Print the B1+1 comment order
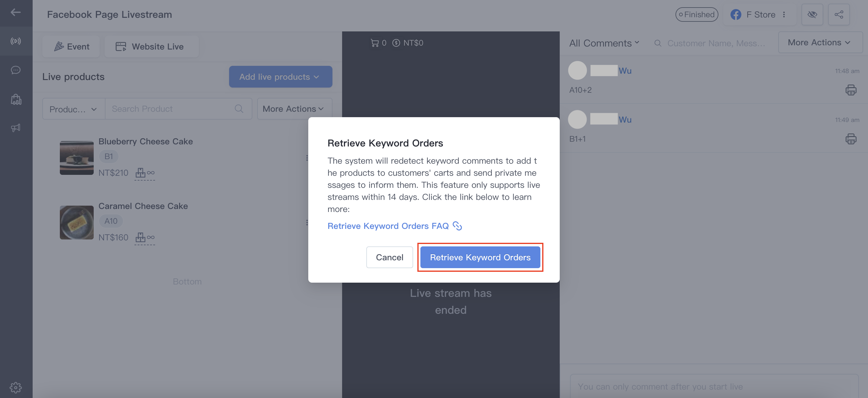Viewport: 868px width, 398px height. pos(851,139)
